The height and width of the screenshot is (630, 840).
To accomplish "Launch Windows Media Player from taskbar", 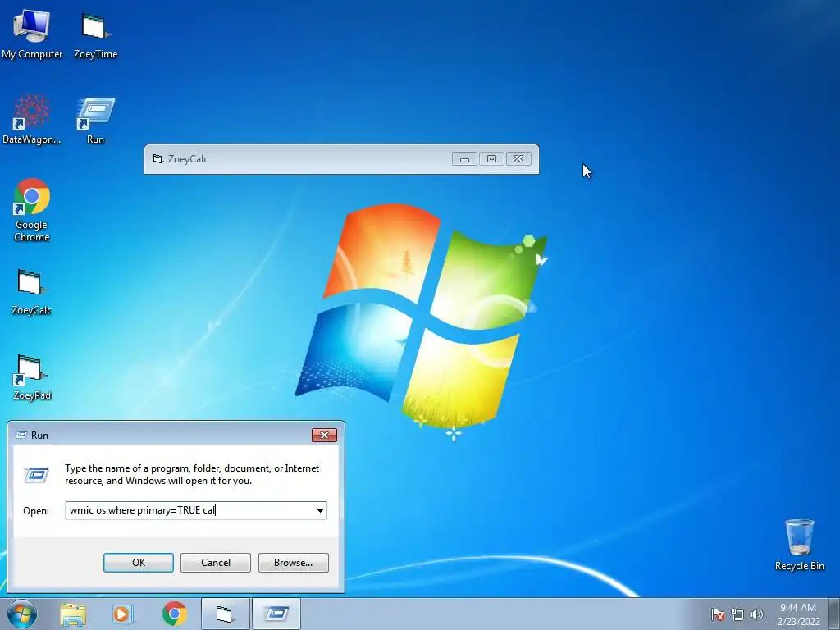I will click(123, 614).
